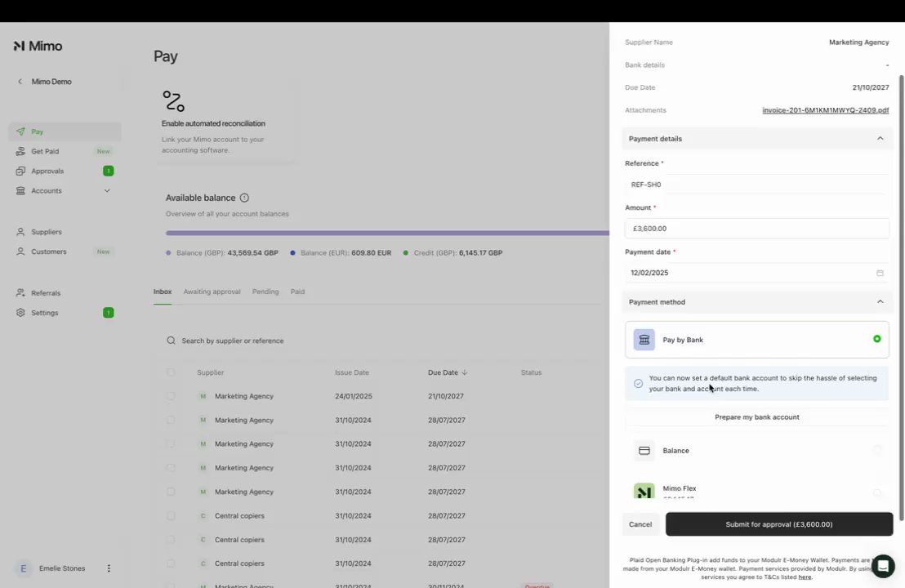Expand the Accounts sidebar menu

click(x=107, y=191)
